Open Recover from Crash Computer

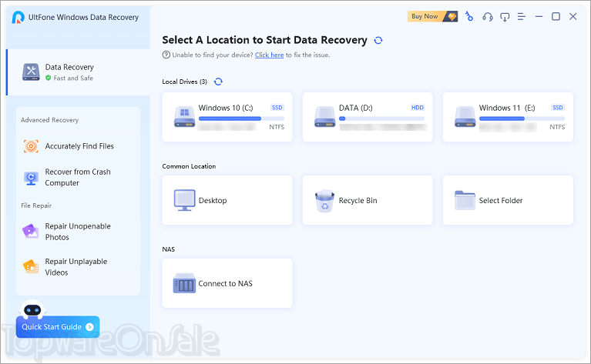click(x=78, y=177)
